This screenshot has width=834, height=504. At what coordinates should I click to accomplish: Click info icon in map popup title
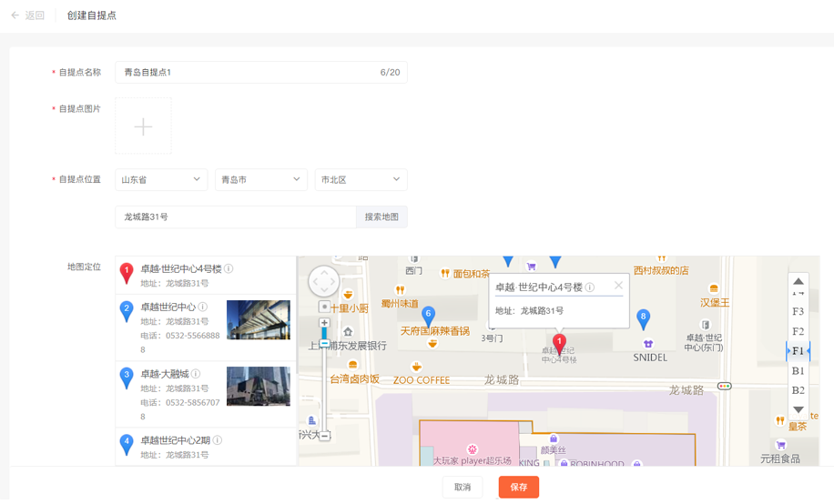click(590, 287)
